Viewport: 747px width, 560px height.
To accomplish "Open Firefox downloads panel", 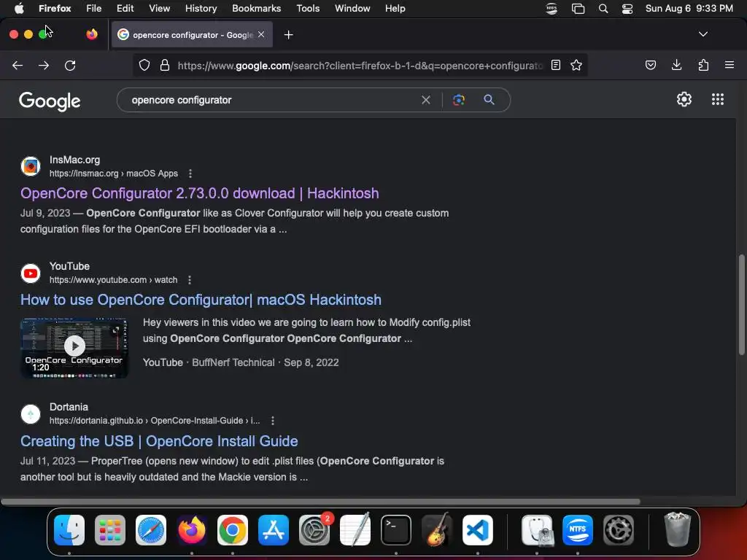I will pos(676,65).
